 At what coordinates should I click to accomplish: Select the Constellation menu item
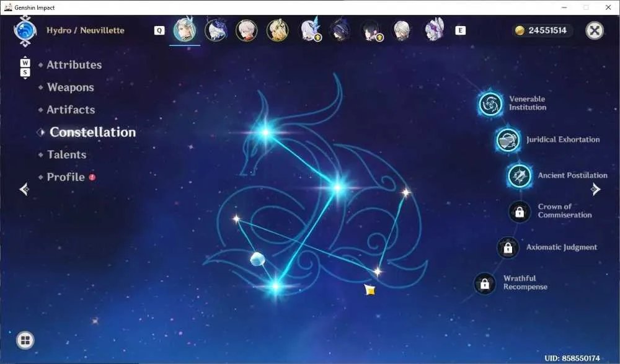point(92,132)
